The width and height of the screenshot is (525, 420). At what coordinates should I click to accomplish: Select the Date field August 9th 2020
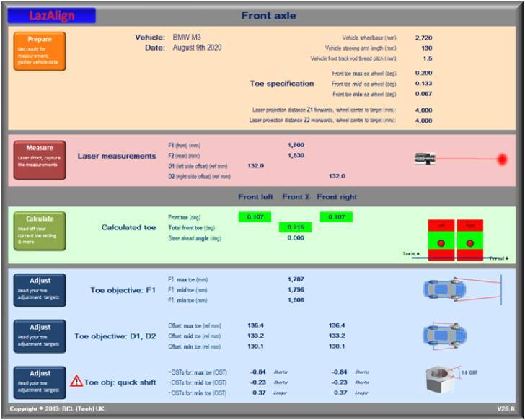(197, 48)
